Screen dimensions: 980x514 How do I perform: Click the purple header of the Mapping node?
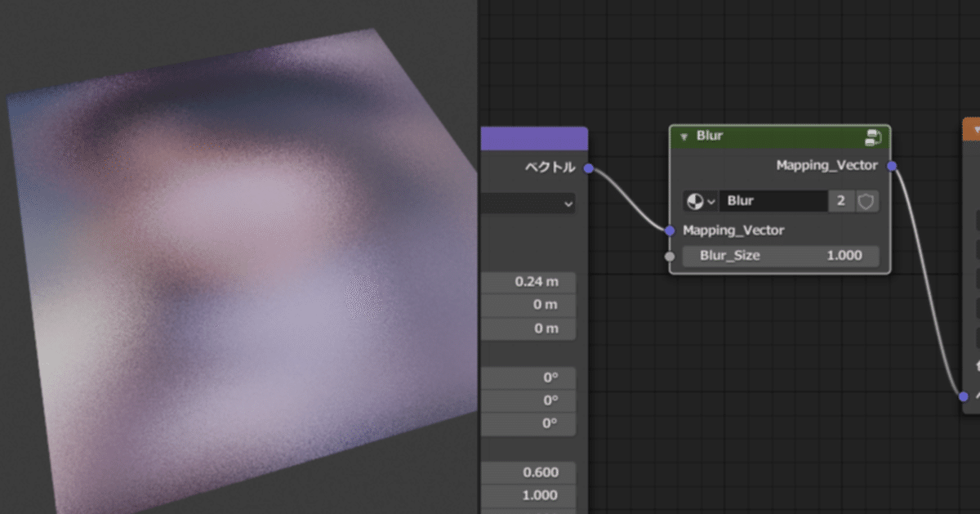(x=534, y=138)
